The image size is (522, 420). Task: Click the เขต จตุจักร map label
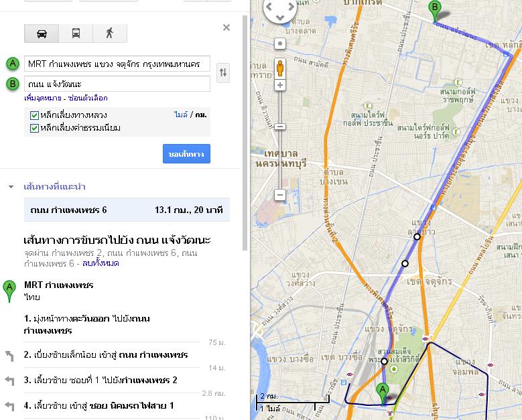coord(430,281)
